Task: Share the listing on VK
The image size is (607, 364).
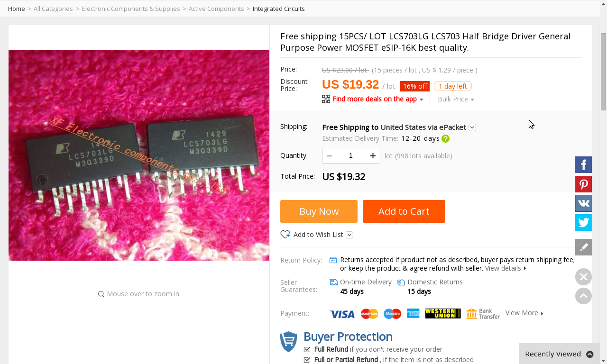Action: pos(583,203)
